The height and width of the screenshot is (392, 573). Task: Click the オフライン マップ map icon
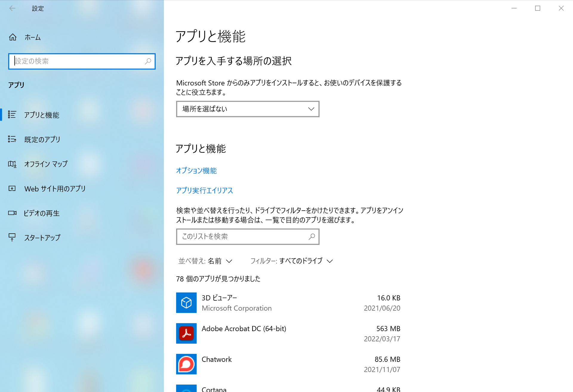(12, 164)
